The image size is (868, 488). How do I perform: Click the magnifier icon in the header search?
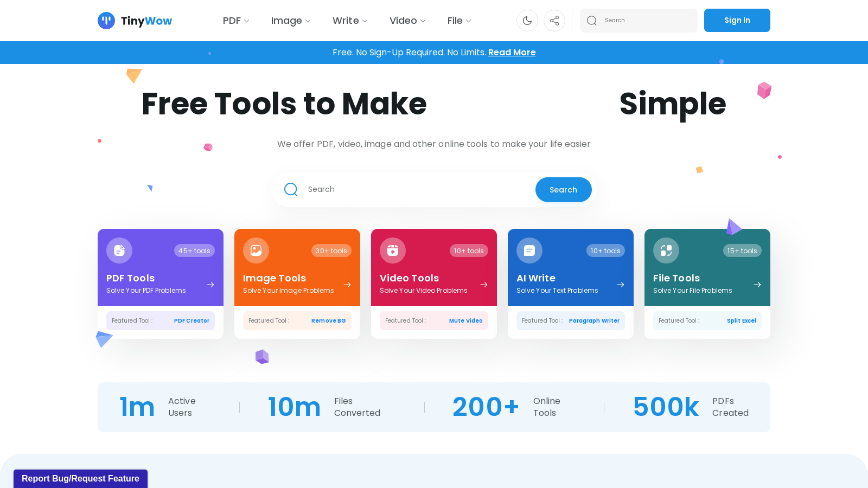(592, 21)
